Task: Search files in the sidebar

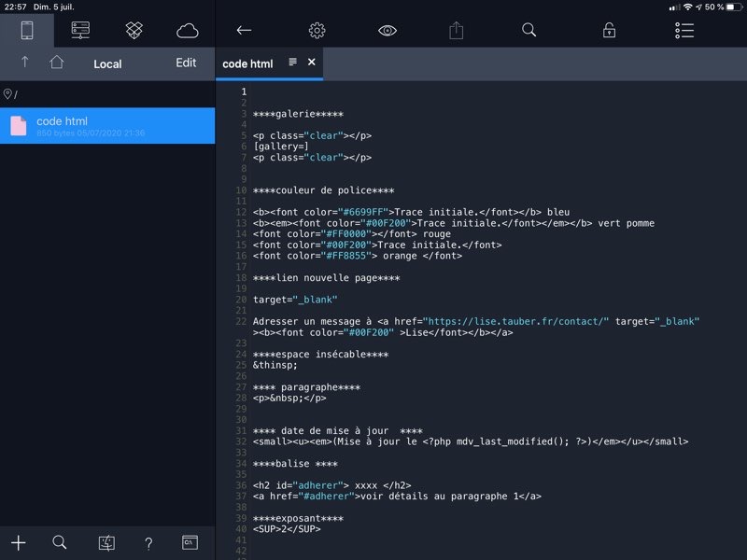Action: [60, 542]
